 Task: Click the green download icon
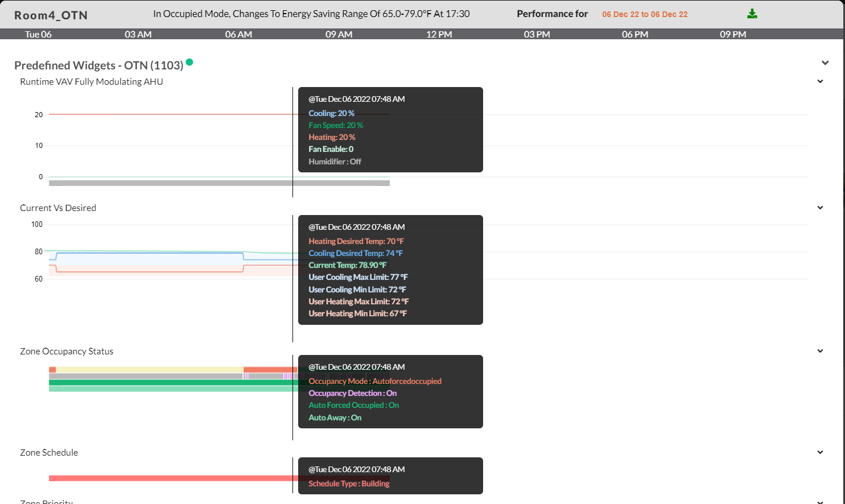752,14
